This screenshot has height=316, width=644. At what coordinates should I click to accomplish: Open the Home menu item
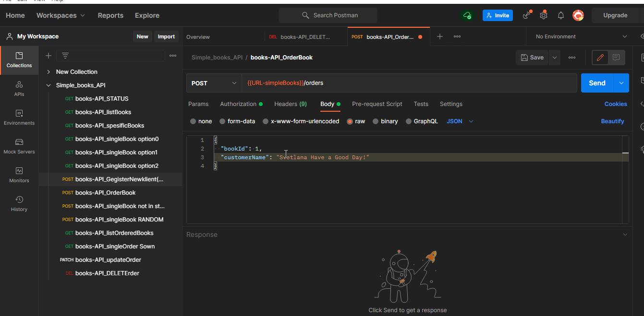(15, 15)
